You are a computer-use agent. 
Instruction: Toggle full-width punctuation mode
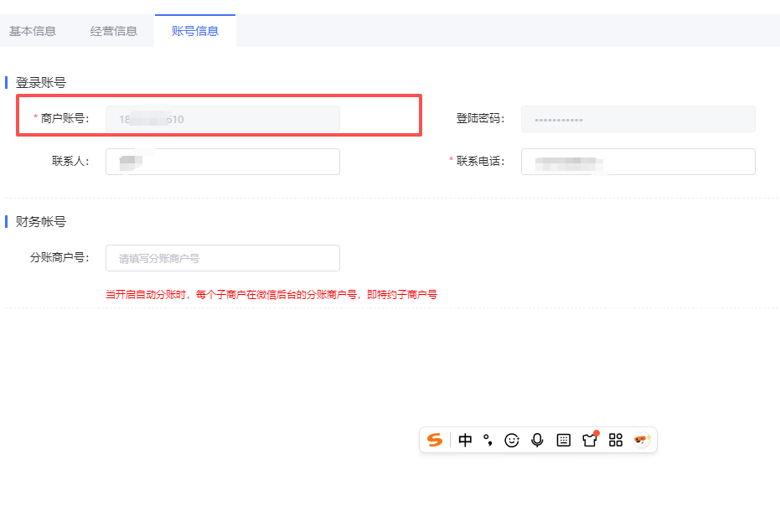488,440
